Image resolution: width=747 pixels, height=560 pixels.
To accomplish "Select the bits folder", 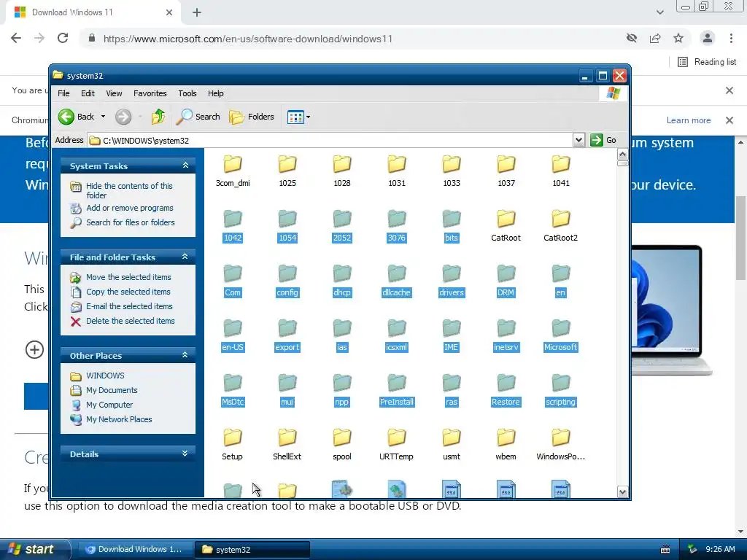I will (451, 225).
